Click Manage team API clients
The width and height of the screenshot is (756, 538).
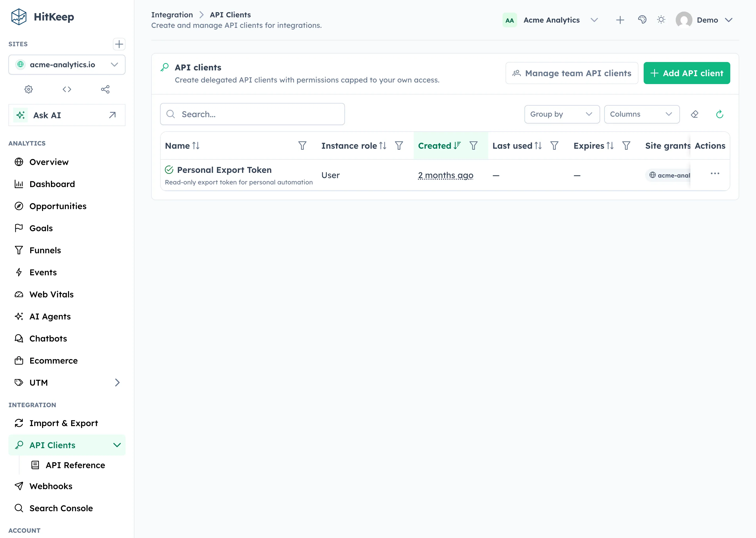coord(572,73)
